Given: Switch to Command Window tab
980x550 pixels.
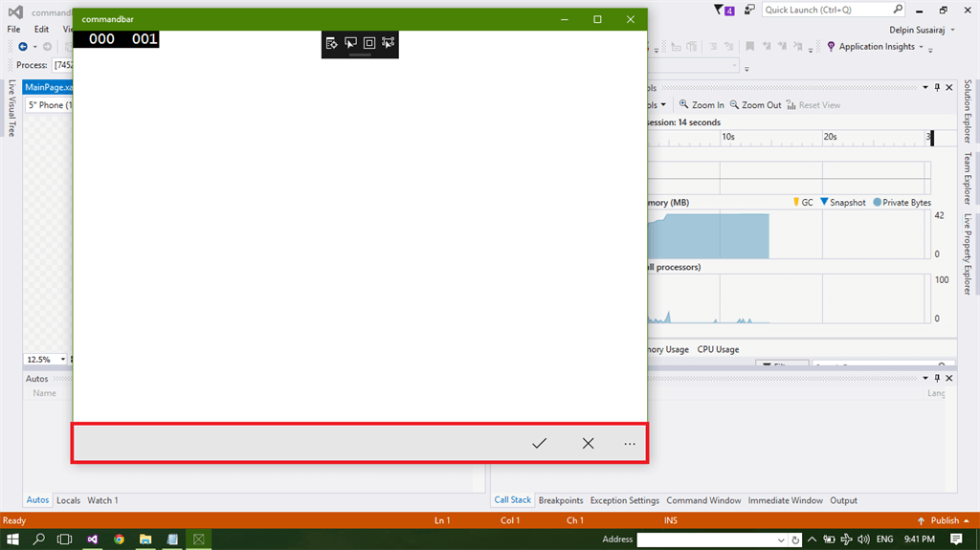Looking at the screenshot, I should point(703,500).
